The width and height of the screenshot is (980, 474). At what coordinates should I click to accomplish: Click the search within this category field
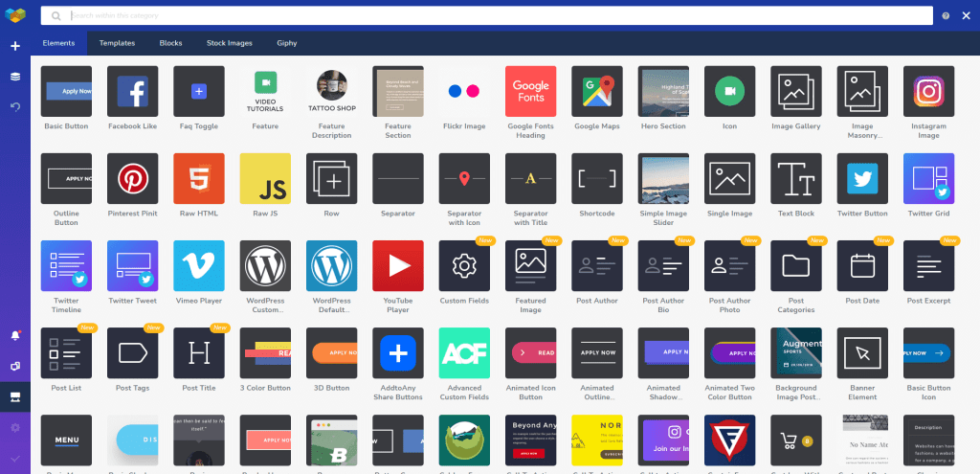coord(487,15)
